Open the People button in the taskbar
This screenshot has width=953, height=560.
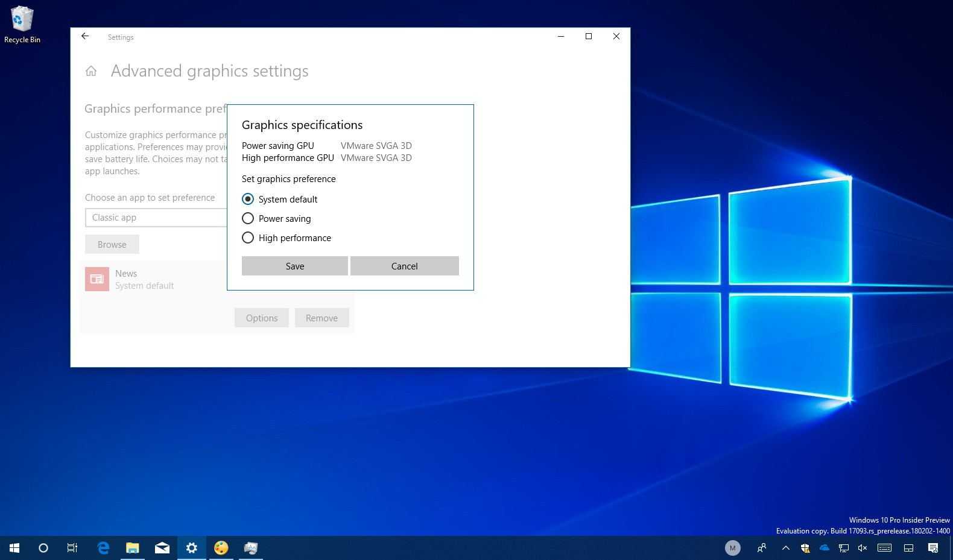pyautogui.click(x=762, y=548)
